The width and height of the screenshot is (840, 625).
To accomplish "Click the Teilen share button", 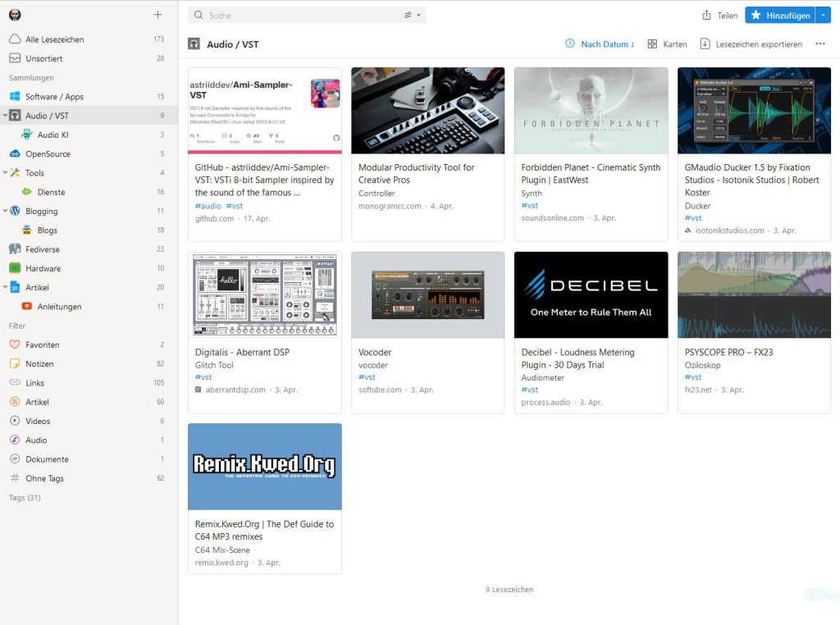I will [x=720, y=16].
